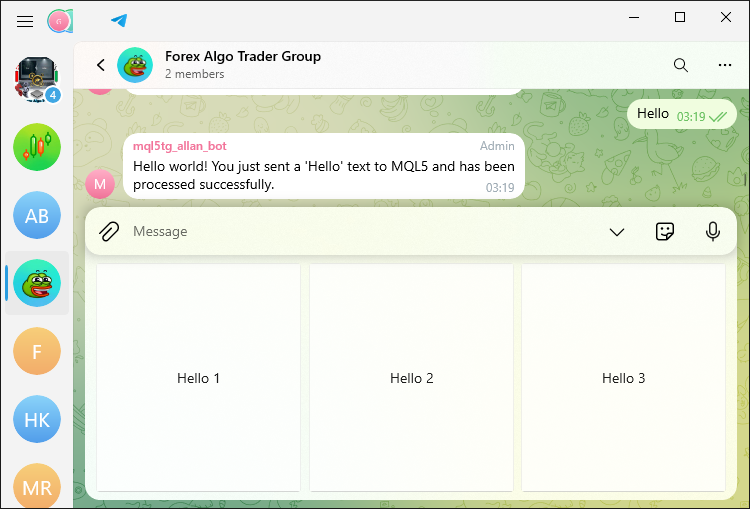Open the AB chat in sidebar
This screenshot has width=750, height=509.
tap(37, 215)
